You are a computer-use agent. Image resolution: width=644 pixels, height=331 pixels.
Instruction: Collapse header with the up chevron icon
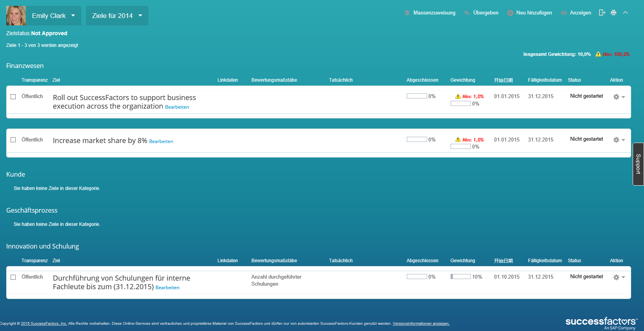[625, 13]
